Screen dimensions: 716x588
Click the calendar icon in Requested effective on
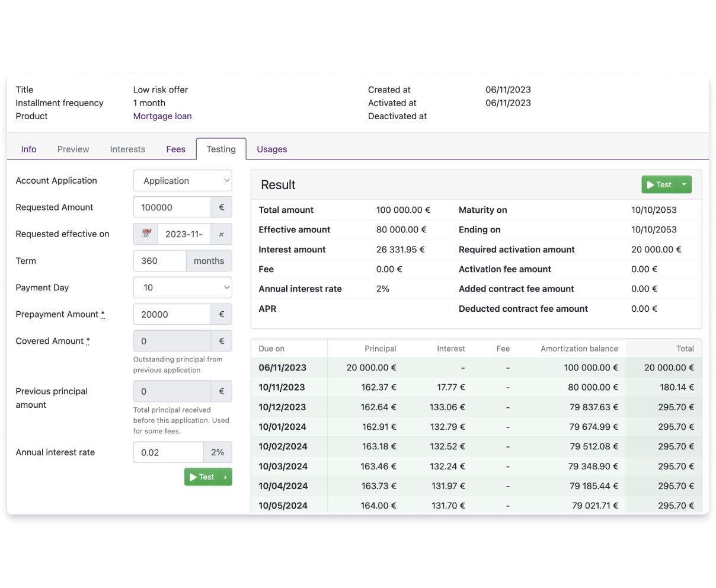coord(146,234)
